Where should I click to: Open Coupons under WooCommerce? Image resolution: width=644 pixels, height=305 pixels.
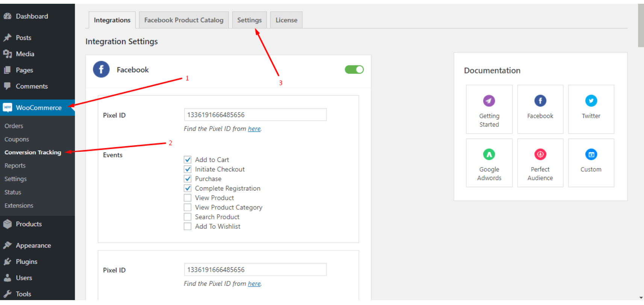pyautogui.click(x=17, y=139)
